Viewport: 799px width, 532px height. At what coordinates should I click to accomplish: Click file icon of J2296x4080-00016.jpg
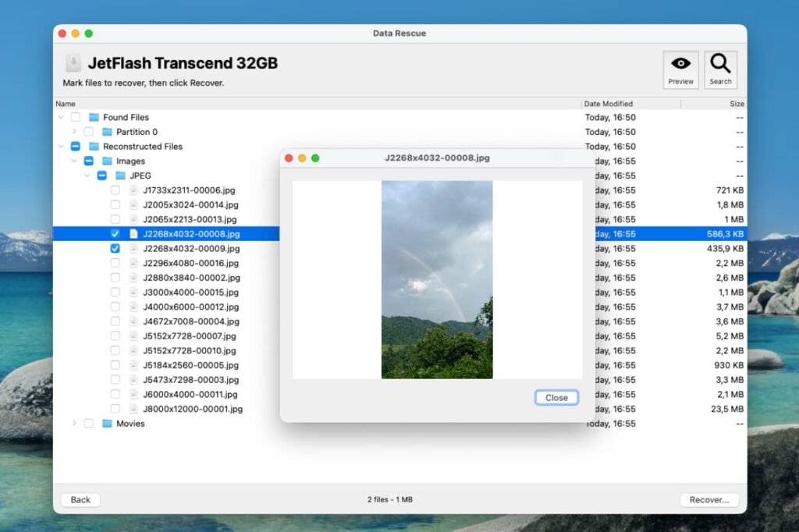[x=133, y=264]
